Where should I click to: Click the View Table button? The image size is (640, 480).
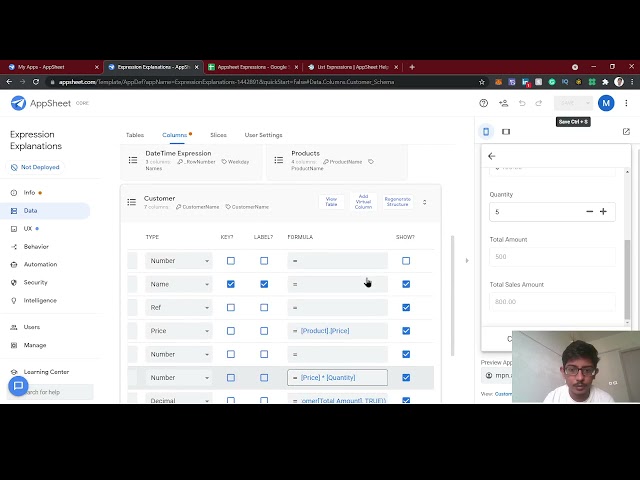331,202
